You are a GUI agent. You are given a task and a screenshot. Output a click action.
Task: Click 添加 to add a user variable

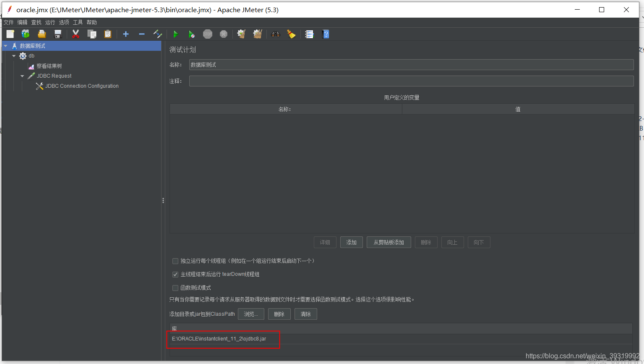[x=352, y=242]
